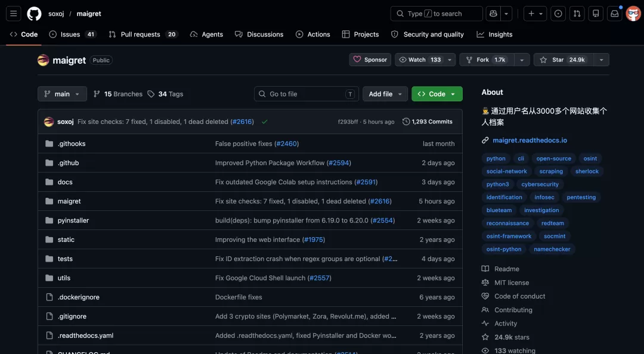View the 1,293 Commits history
Viewport: 644px width, 354px height.
coord(428,122)
